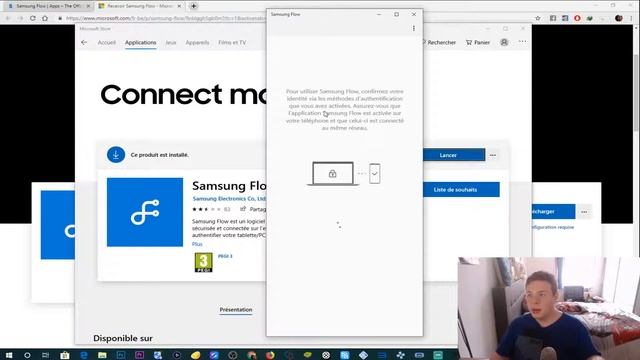Open Microsoft Store from taskbar
This screenshot has width=640, height=360.
point(64,355)
